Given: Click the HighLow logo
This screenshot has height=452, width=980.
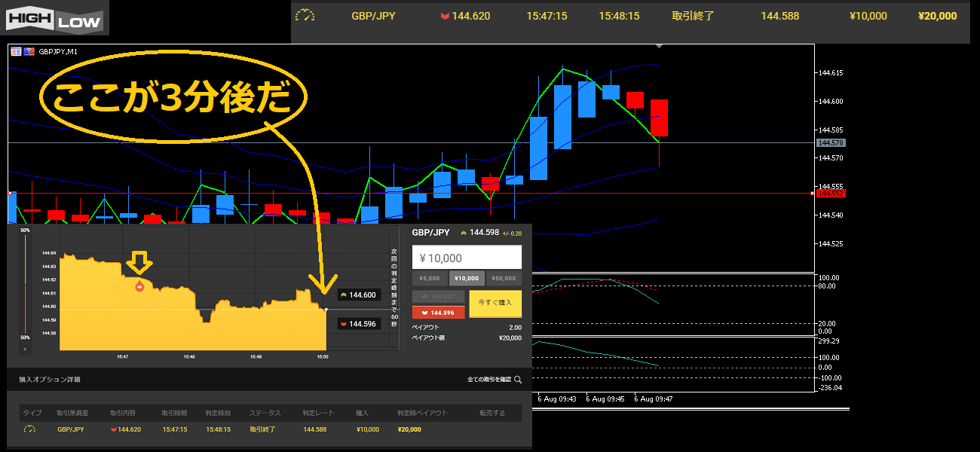Looking at the screenshot, I should click(54, 18).
